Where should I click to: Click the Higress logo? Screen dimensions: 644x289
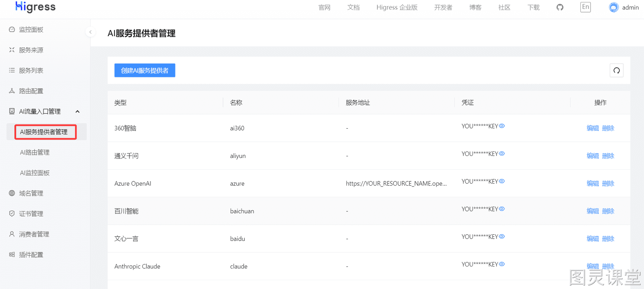coord(35,6)
